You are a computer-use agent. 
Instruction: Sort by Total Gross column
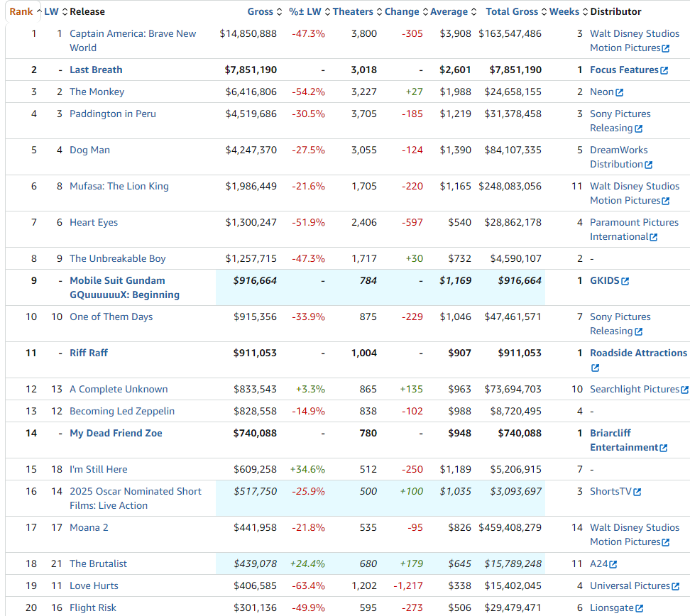(x=512, y=11)
